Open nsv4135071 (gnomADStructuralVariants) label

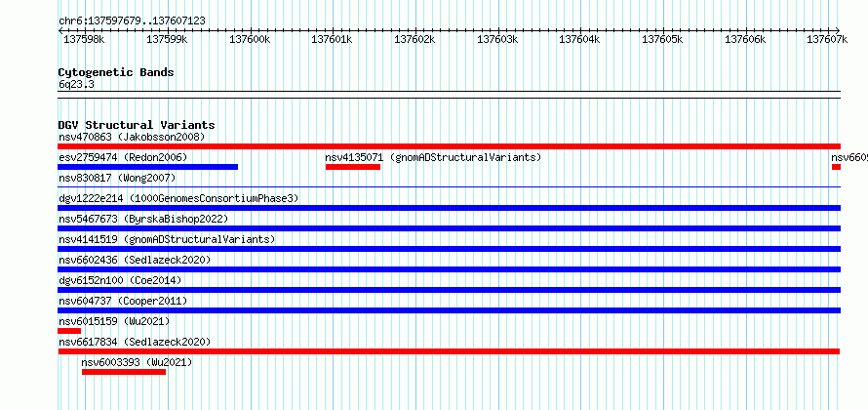433,157
